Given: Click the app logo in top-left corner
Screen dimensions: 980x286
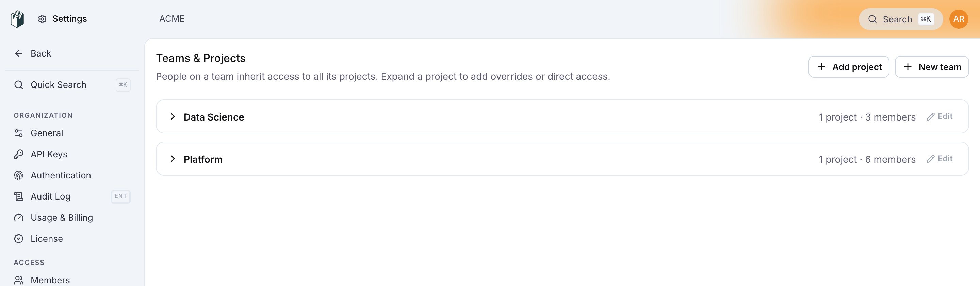Looking at the screenshot, I should (17, 19).
